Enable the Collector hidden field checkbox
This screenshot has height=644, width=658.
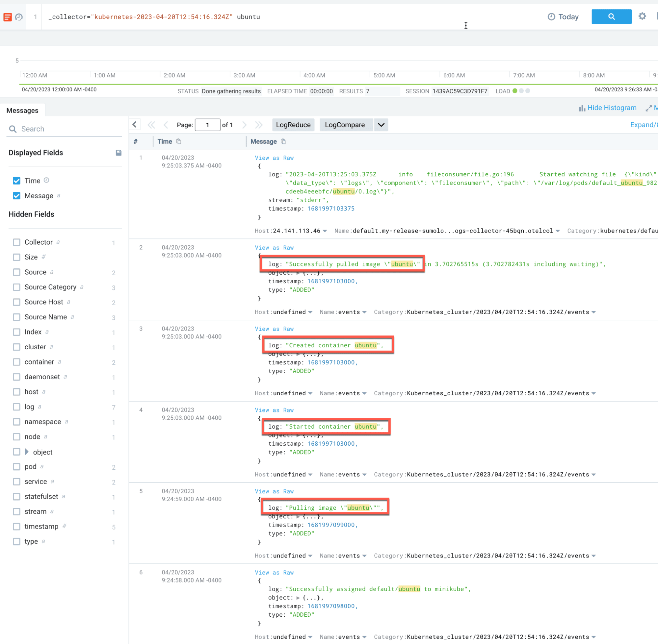pyautogui.click(x=16, y=242)
